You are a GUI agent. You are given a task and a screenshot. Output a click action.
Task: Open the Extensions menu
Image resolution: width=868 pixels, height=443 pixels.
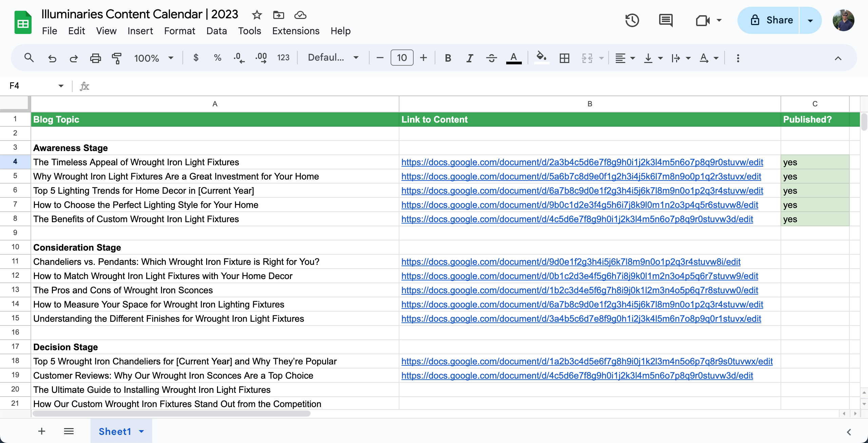click(x=296, y=31)
